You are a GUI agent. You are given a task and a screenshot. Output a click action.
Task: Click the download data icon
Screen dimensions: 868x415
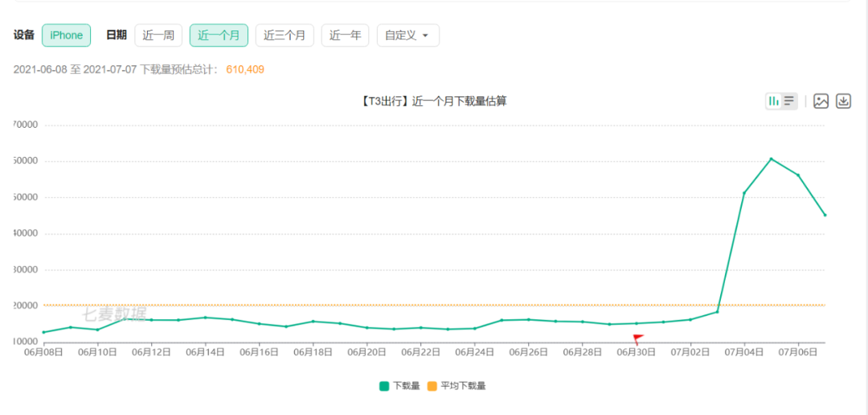coord(843,101)
